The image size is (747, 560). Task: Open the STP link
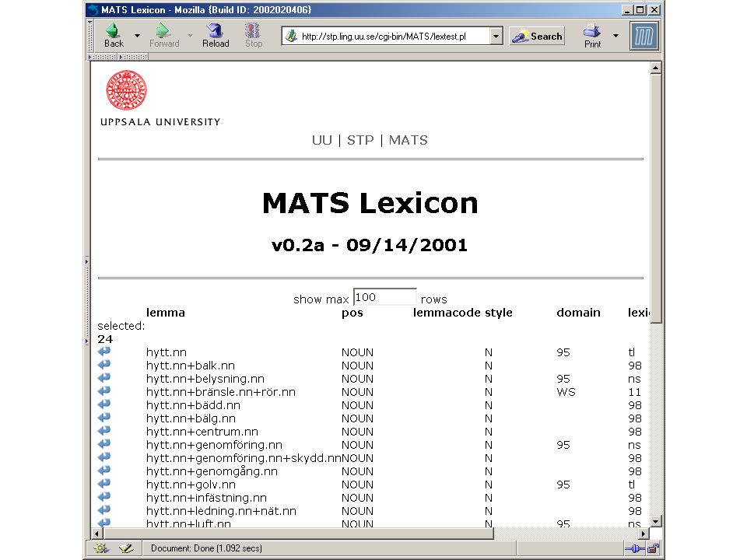tap(360, 140)
